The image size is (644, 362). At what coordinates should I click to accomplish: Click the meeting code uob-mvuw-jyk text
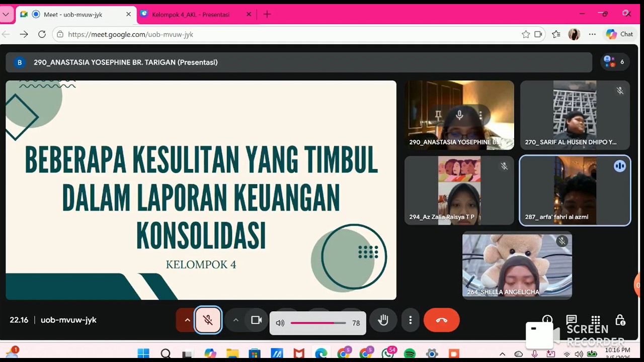[68, 320]
